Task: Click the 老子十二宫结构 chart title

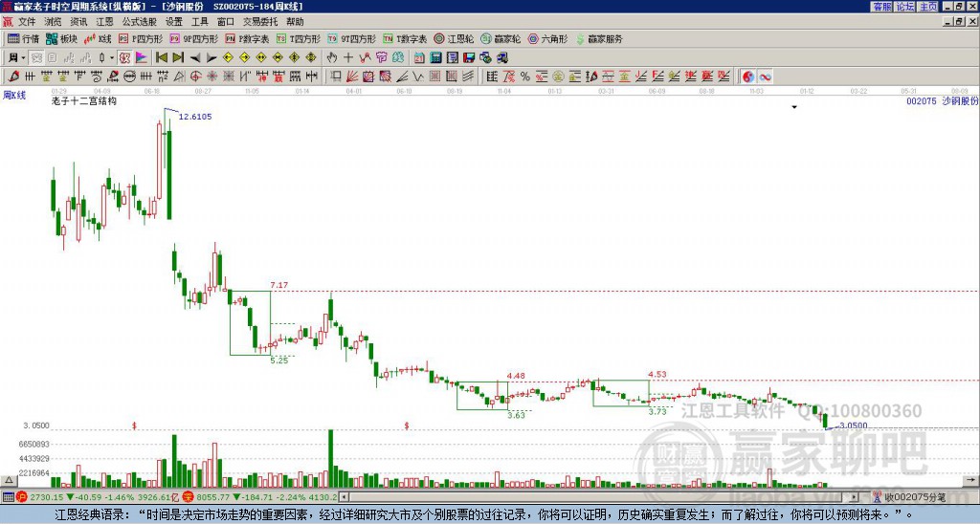Action: 84,101
